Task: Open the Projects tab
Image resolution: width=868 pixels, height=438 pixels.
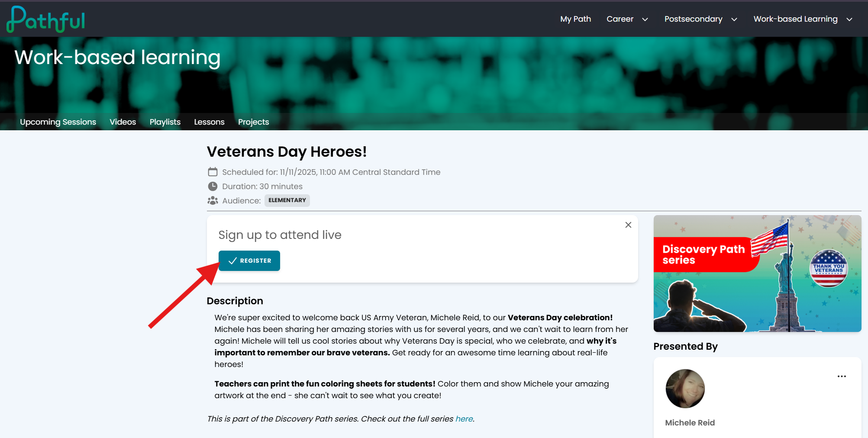Action: coord(253,122)
